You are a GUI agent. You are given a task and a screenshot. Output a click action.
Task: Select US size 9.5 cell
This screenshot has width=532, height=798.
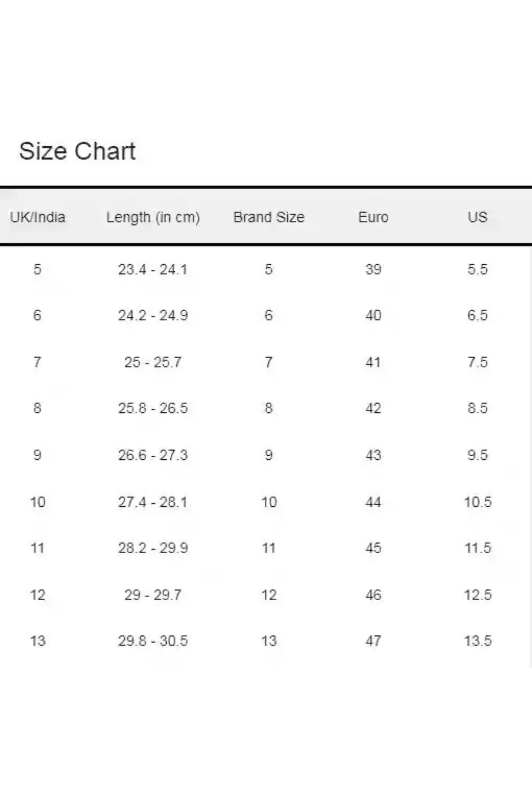[x=477, y=455]
